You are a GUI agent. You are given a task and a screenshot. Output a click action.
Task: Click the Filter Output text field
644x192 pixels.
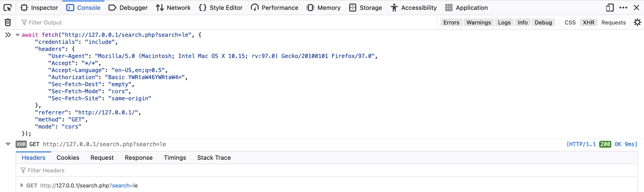click(x=101, y=22)
